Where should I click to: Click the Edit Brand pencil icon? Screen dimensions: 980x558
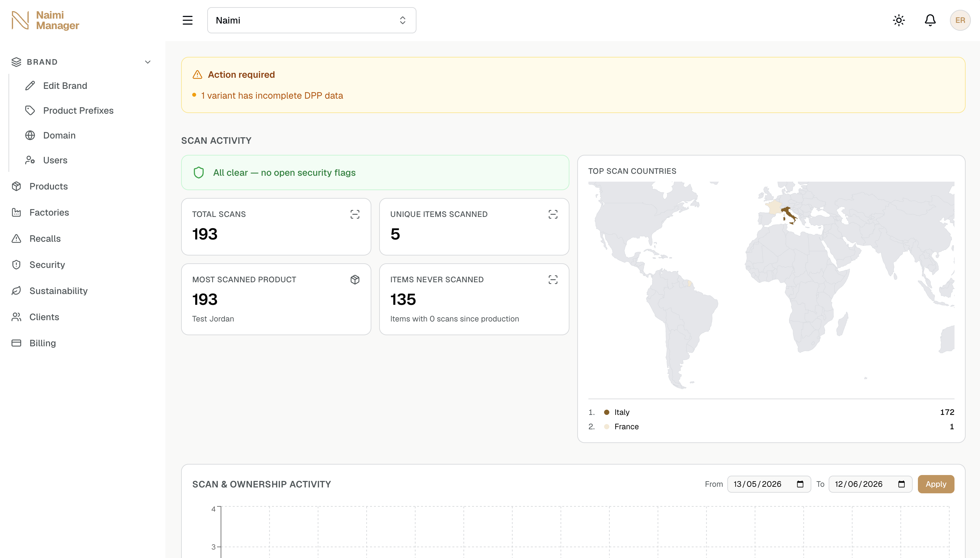(x=30, y=86)
